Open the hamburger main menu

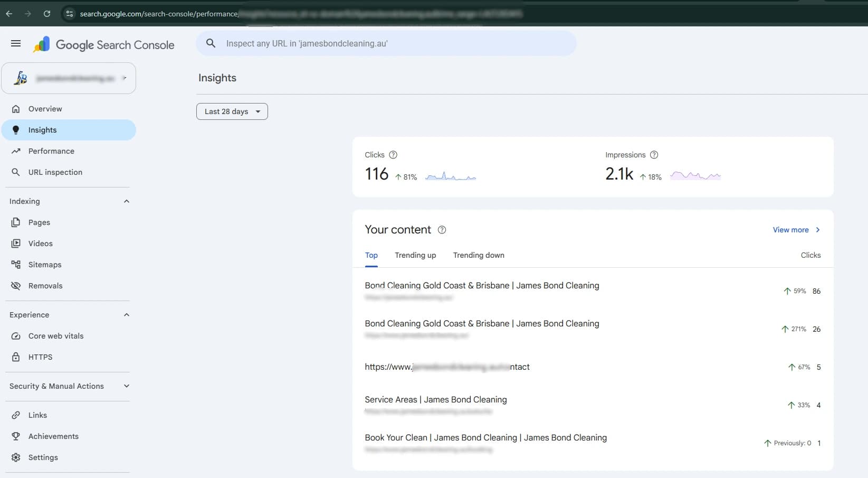[x=16, y=43]
